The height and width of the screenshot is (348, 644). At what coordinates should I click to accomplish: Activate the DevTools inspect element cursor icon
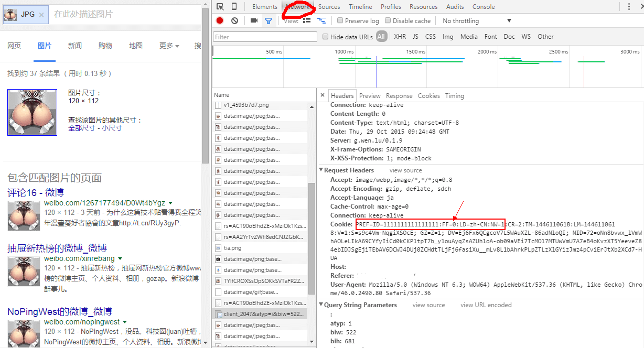pos(220,7)
